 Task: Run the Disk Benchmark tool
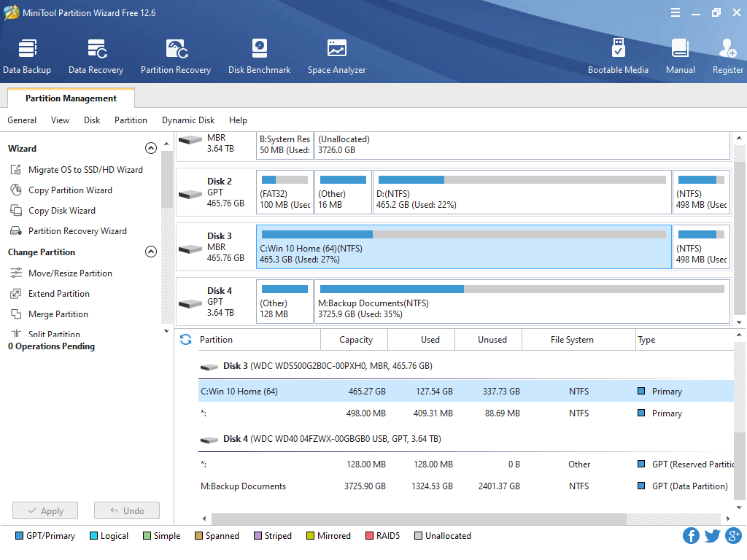pos(259,57)
